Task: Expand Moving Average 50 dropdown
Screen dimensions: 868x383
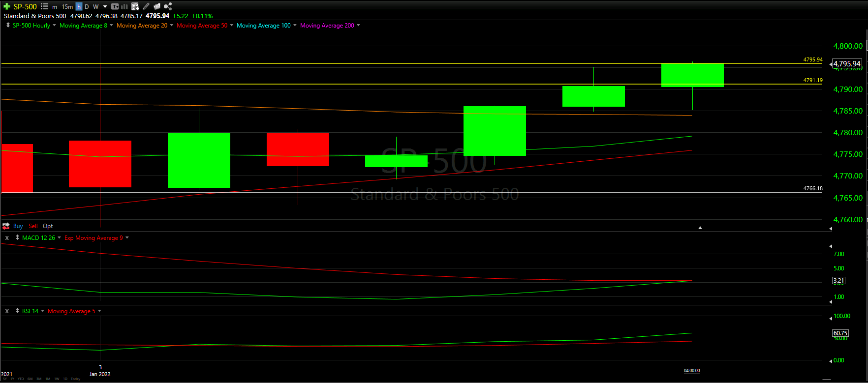Action: coord(231,25)
